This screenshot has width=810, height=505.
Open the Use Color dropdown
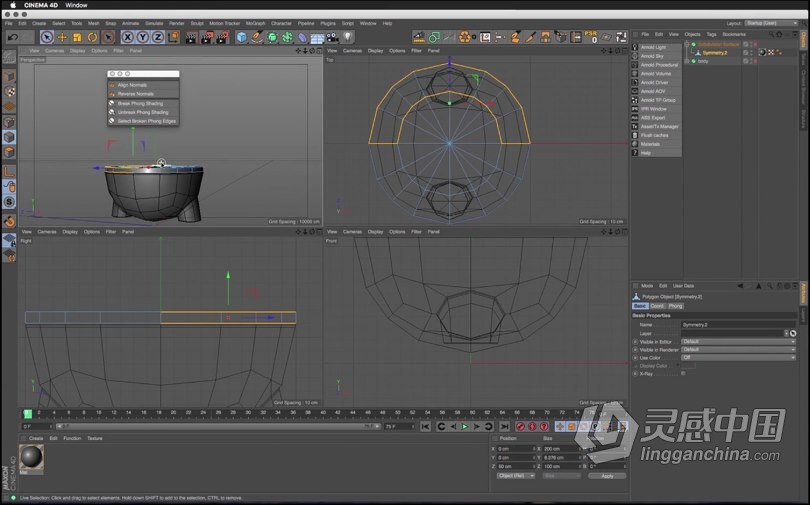pyautogui.click(x=738, y=357)
